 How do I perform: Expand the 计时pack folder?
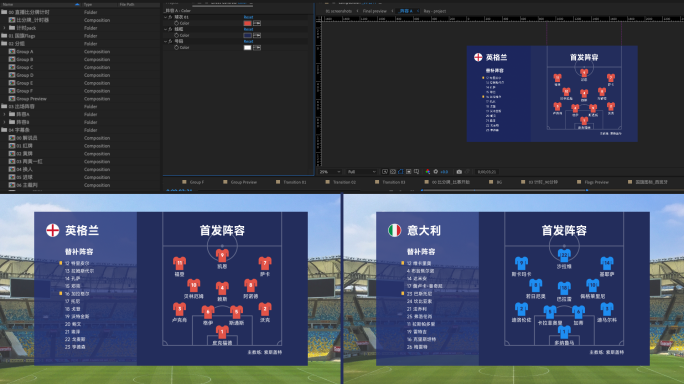pos(5,28)
